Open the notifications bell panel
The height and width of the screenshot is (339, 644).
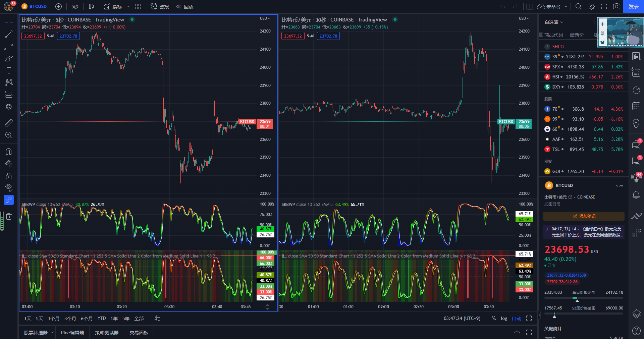coord(636,195)
